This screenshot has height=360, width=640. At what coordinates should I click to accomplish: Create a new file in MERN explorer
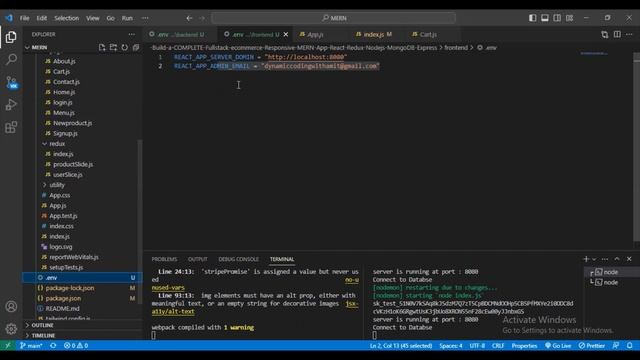(x=102, y=47)
